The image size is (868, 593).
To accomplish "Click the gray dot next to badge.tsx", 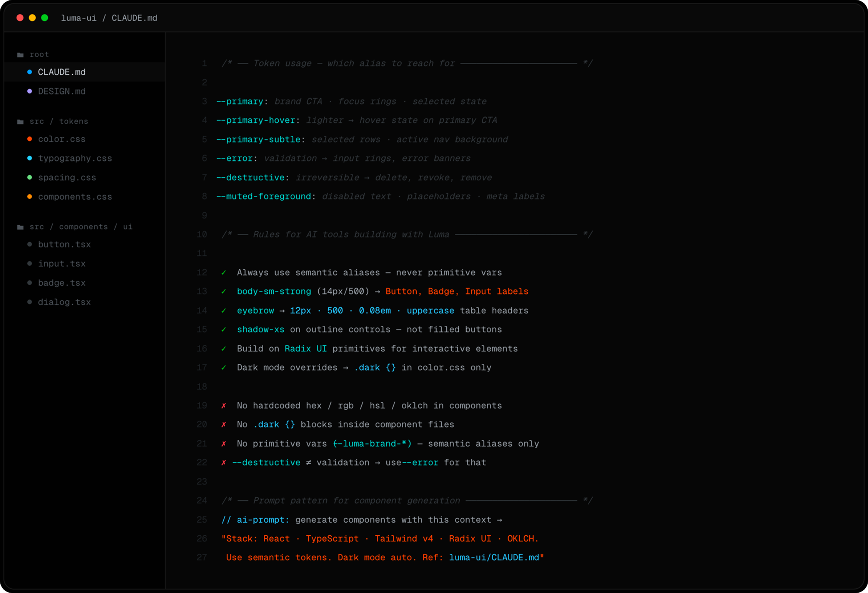I will 30,283.
